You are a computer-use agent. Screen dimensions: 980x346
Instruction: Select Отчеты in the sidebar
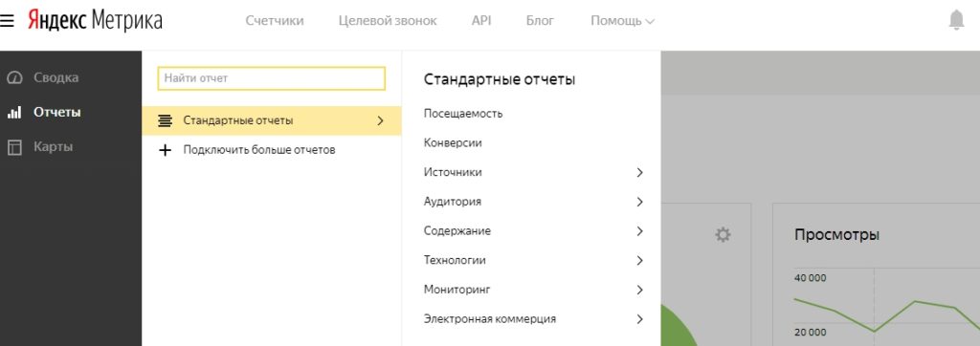click(56, 113)
